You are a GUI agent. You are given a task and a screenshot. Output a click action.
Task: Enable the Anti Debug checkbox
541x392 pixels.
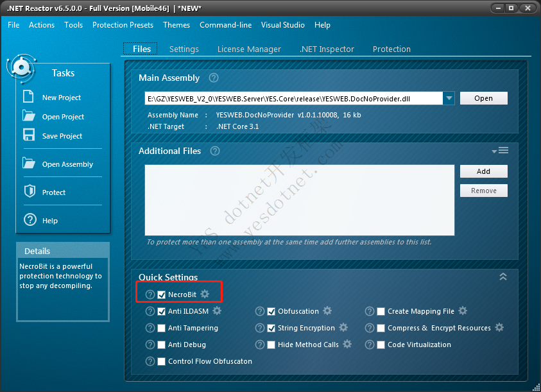coord(162,345)
